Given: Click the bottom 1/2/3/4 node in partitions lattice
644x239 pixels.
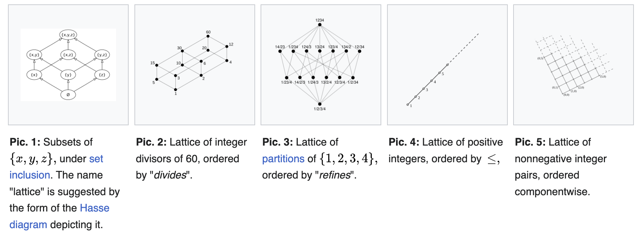Looking at the screenshot, I should pyautogui.click(x=320, y=104).
